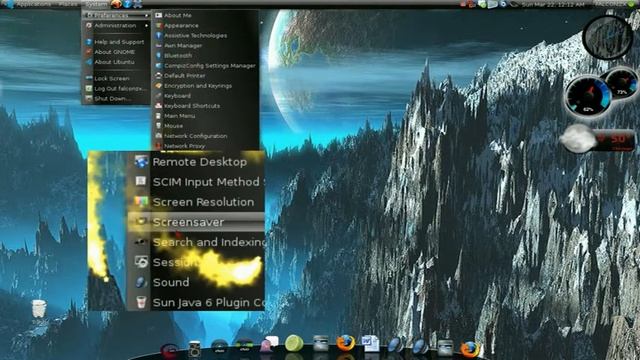
Task: Open Encryption and Keyrings
Action: 206,86
